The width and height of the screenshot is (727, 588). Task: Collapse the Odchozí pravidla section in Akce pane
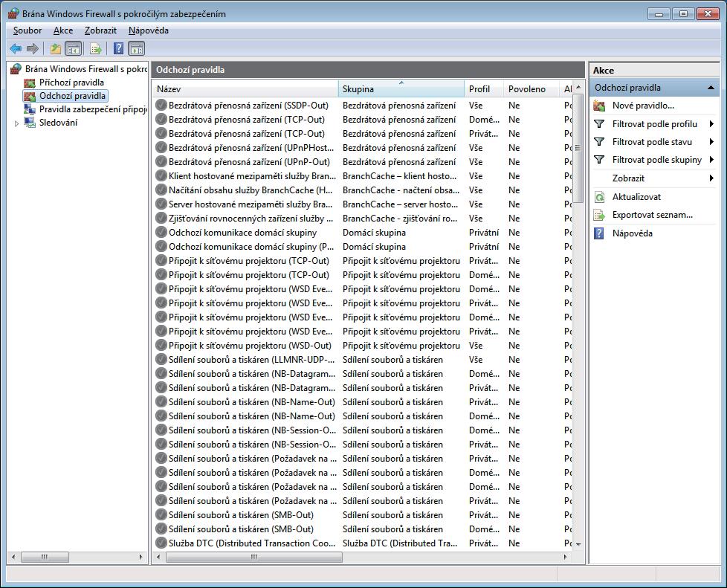711,88
